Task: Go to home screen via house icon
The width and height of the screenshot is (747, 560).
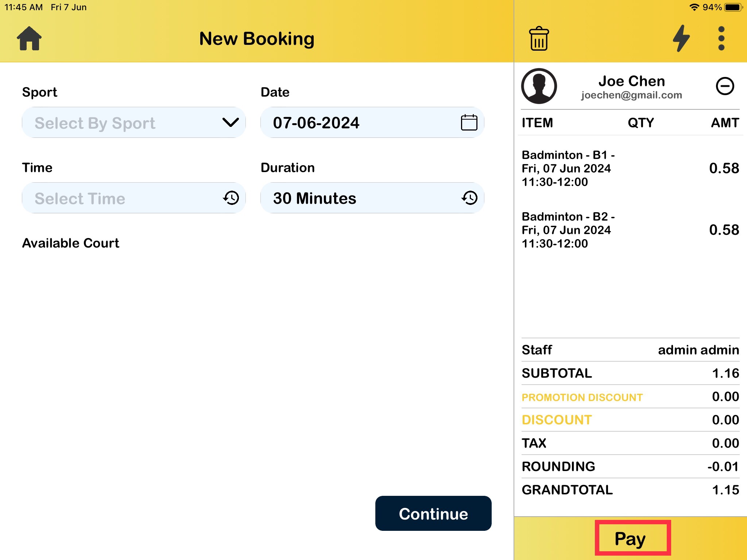Action: coord(29,38)
